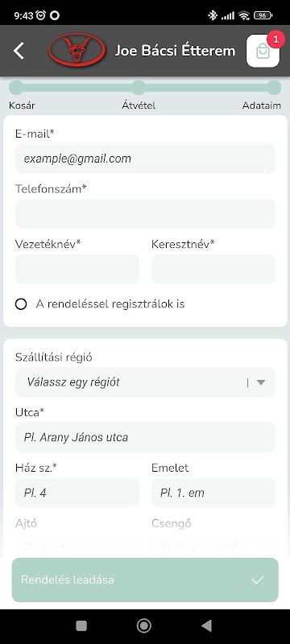Screen dimensions: 290x644
Task: Tap the back arrow in the header
Action: [19, 51]
